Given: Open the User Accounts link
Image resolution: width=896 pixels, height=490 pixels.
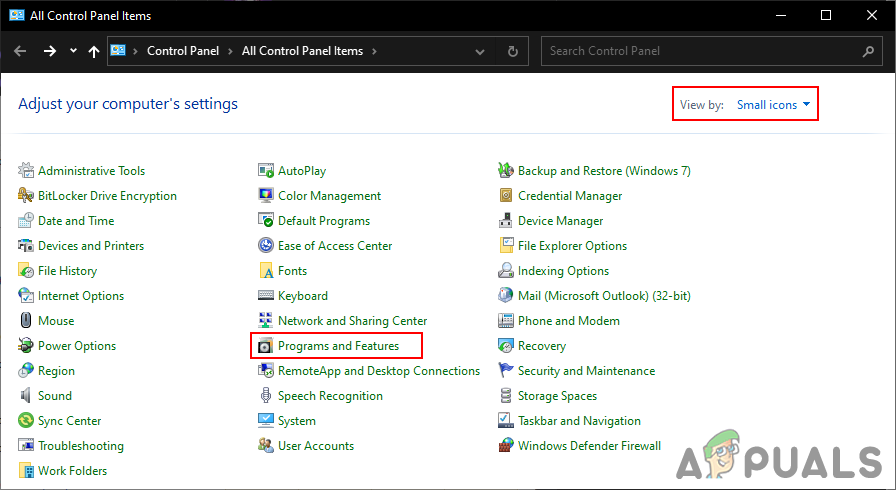Looking at the screenshot, I should pyautogui.click(x=315, y=446).
